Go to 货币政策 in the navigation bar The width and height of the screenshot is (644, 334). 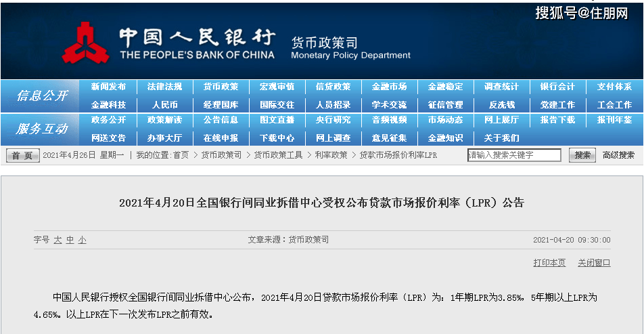click(x=221, y=87)
